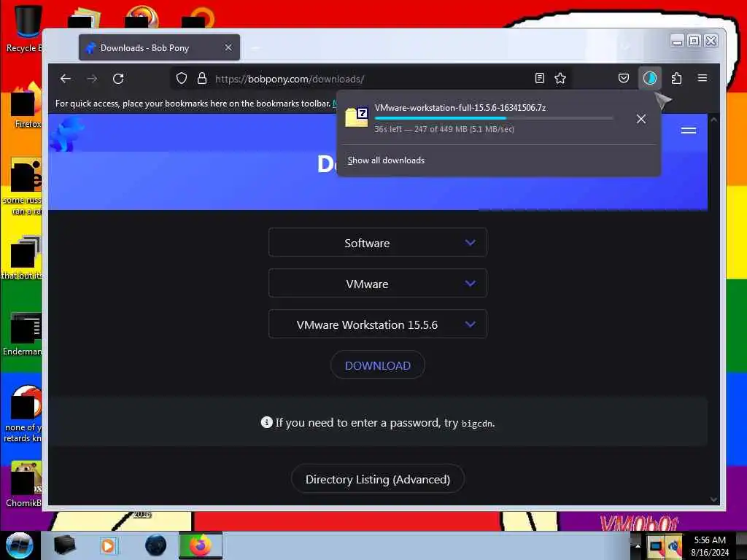Viewport: 747px width, 560px height.
Task: Expand the VMware Workstation 15.5.6 version dropdown
Action: [x=378, y=324]
